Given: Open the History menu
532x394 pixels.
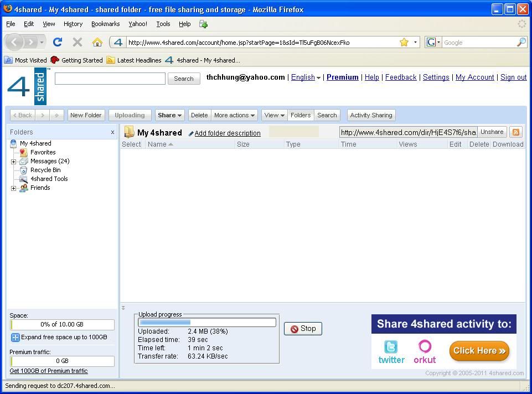Looking at the screenshot, I should point(73,24).
